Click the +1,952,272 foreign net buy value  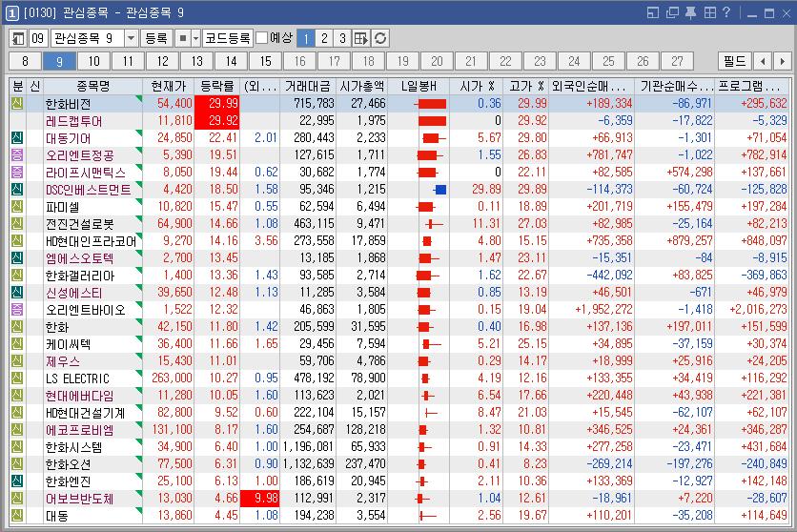pyautogui.click(x=603, y=310)
